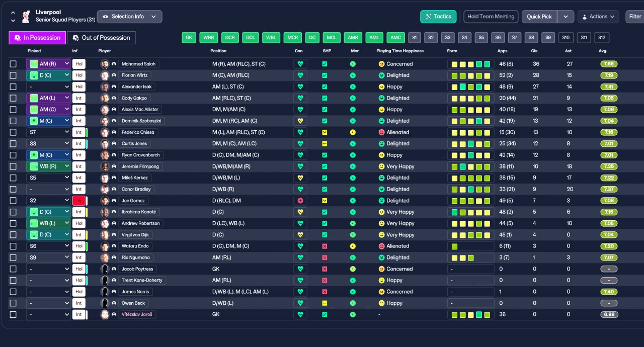The width and height of the screenshot is (644, 347).
Task: Open Alexander Isak's empty picked dropdown
Action: click(48, 86)
